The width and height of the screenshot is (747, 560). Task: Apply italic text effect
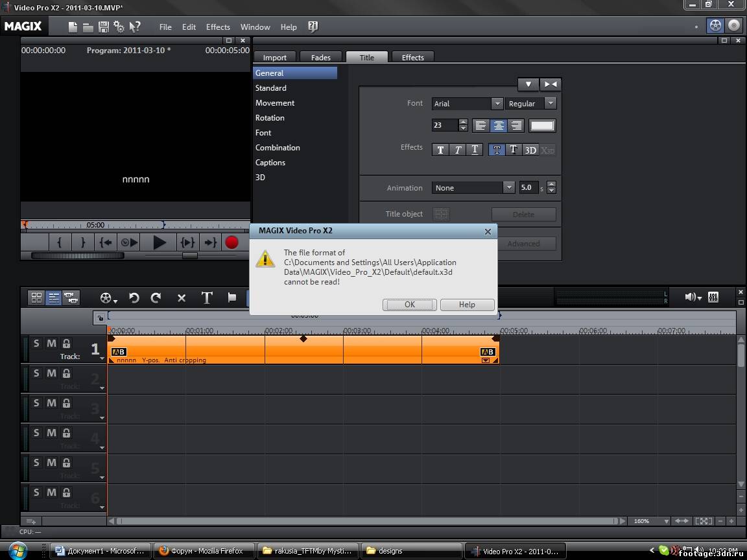click(x=457, y=150)
